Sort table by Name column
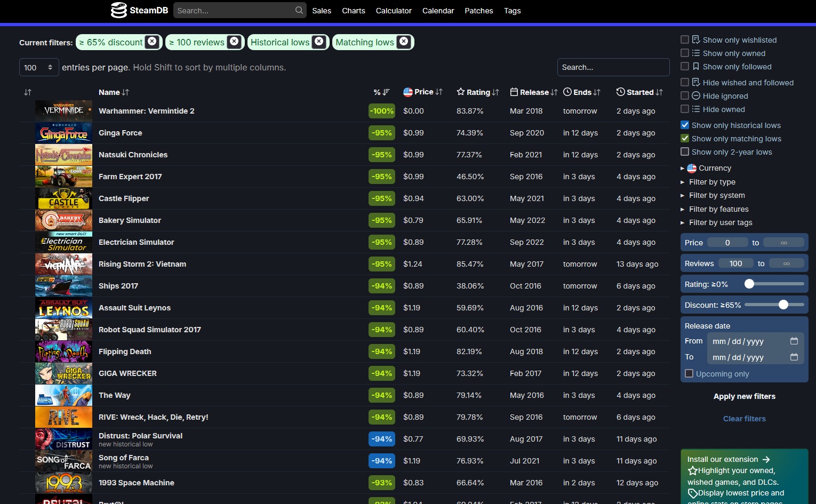Viewport: 816px width, 504px height. point(114,92)
